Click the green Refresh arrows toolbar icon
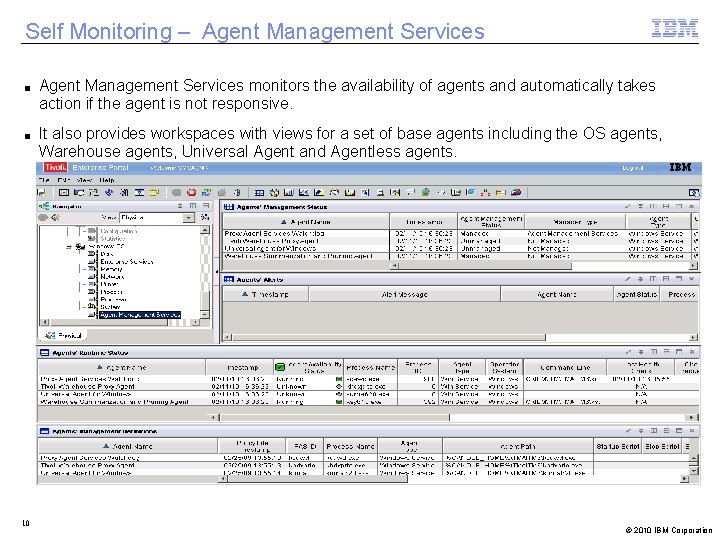This screenshot has width=720, height=540. click(x=206, y=192)
